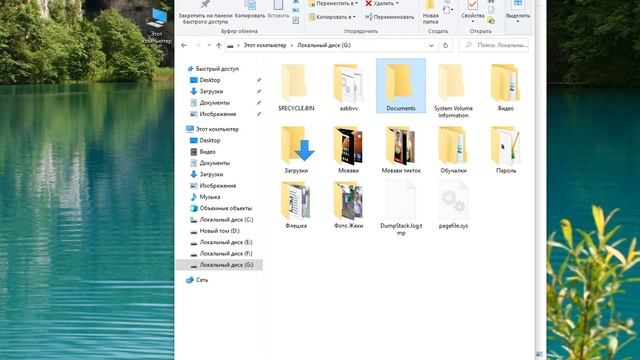Select Изображения under Этот компьютер

(x=218, y=186)
